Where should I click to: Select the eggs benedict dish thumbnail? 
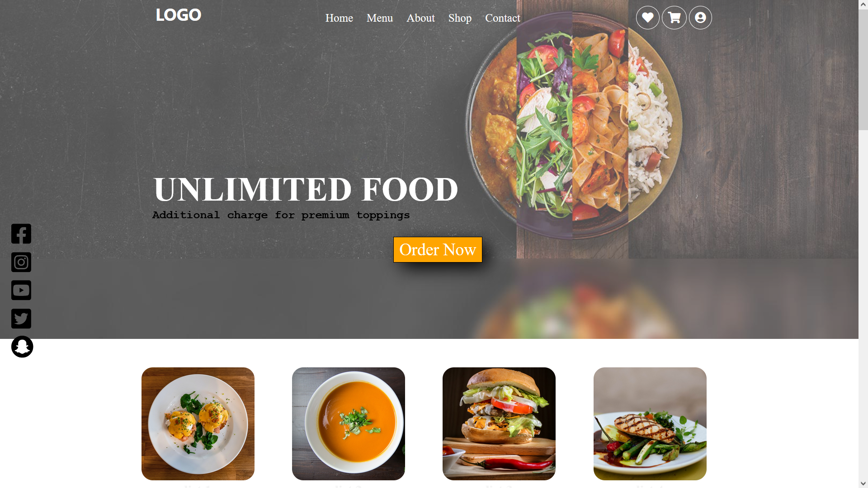click(x=198, y=424)
